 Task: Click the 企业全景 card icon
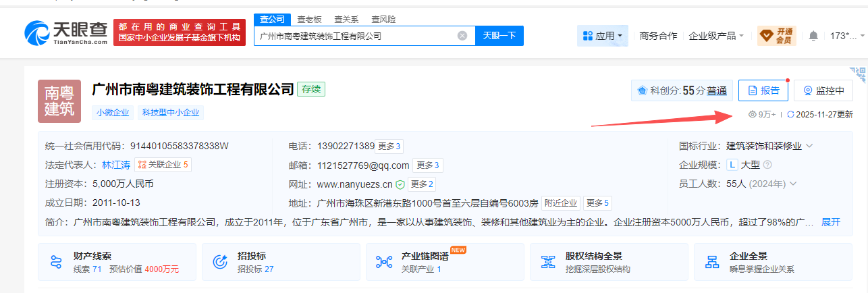712,262
